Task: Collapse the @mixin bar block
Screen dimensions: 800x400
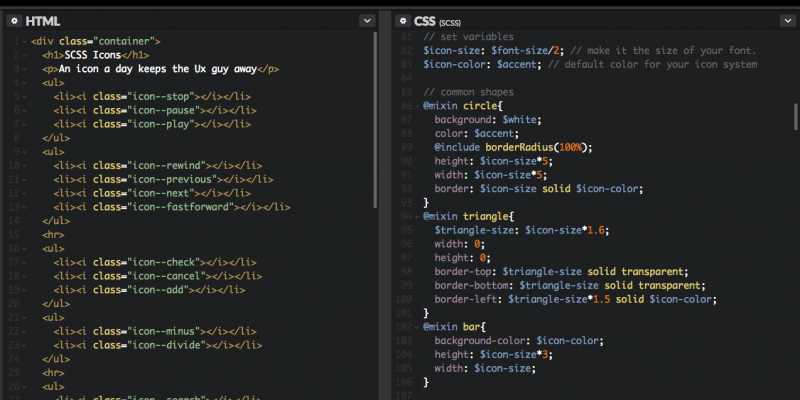Action: (x=417, y=326)
